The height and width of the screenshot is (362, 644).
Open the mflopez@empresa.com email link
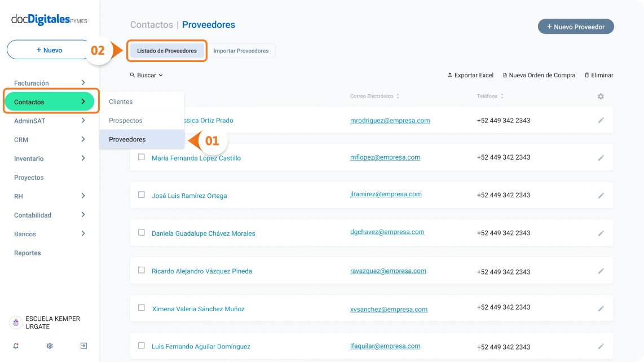pos(385,157)
